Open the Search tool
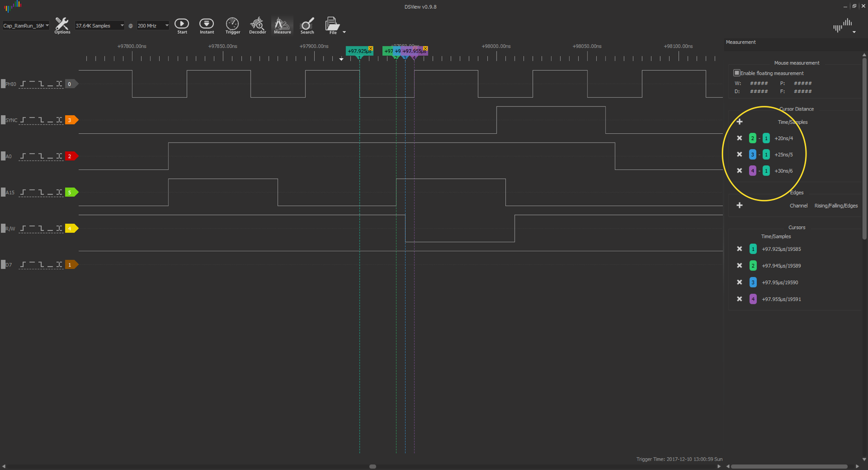The width and height of the screenshot is (868, 470). point(307,25)
